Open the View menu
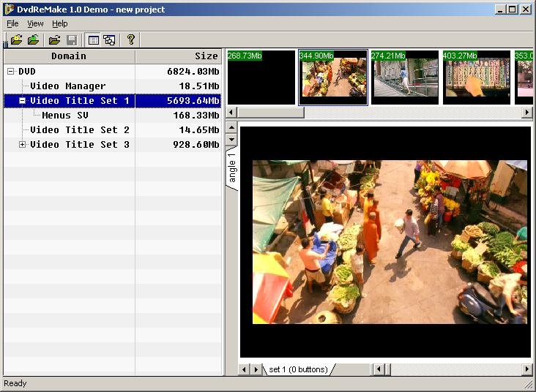This screenshot has height=392, width=536. (35, 23)
